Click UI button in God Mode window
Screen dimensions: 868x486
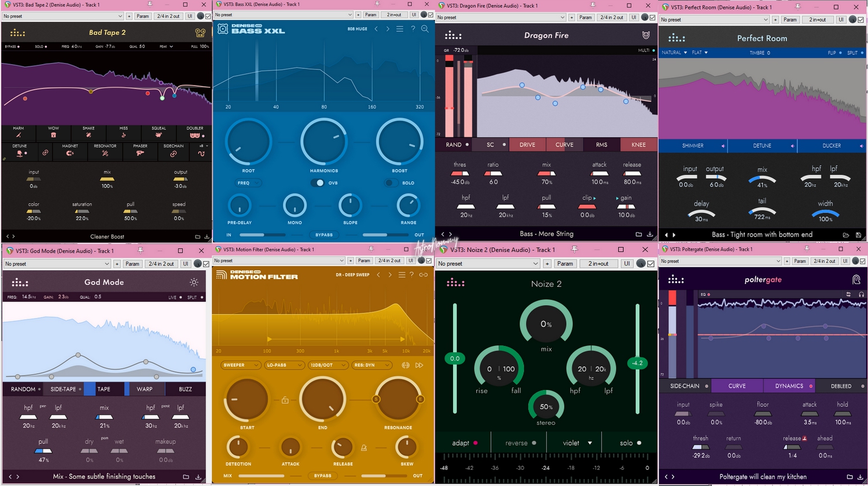186,264
